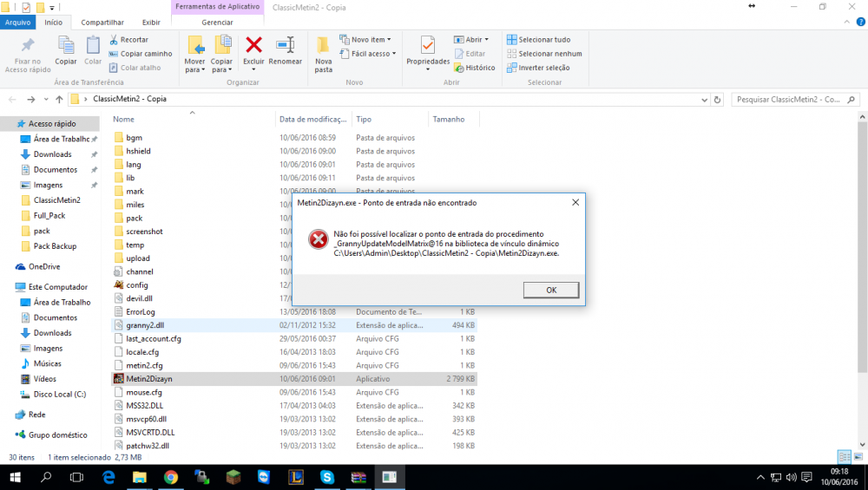
Task: Click the back navigation arrow
Action: click(12, 100)
